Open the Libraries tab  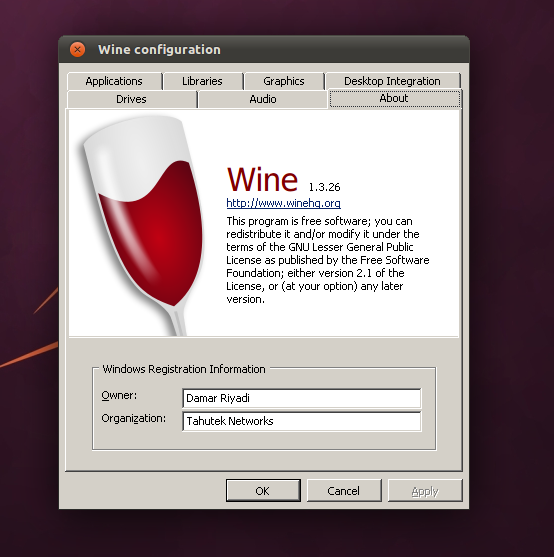click(202, 81)
